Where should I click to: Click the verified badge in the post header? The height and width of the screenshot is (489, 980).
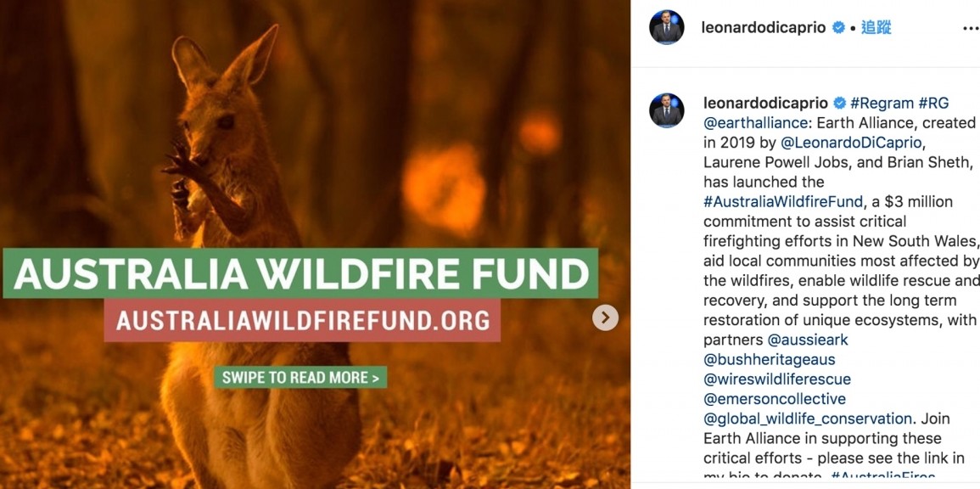pyautogui.click(x=838, y=27)
